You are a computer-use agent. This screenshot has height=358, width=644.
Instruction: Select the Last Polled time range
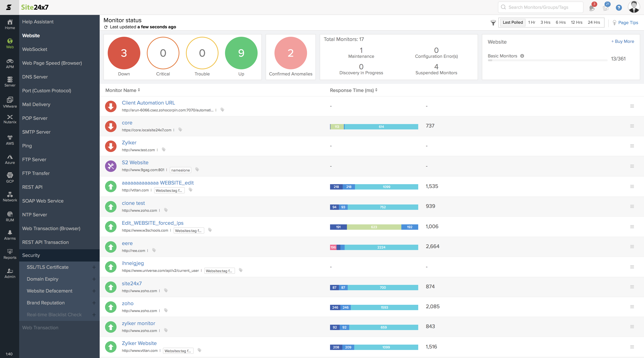[513, 22]
